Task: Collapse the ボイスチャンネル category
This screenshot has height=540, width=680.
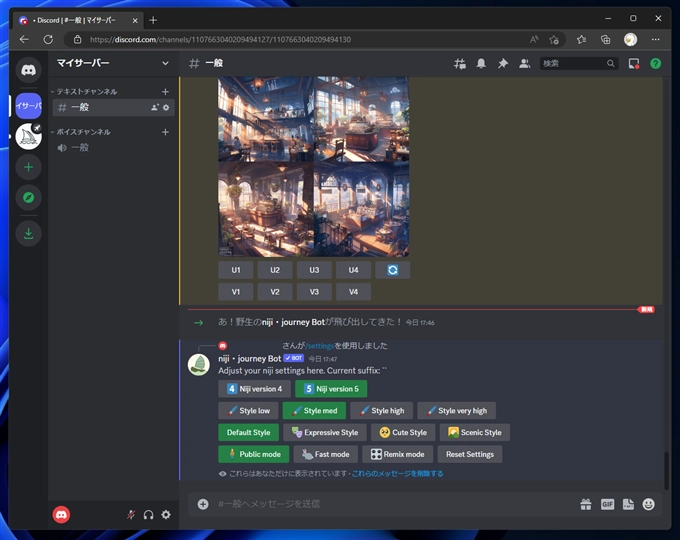Action: click(83, 132)
